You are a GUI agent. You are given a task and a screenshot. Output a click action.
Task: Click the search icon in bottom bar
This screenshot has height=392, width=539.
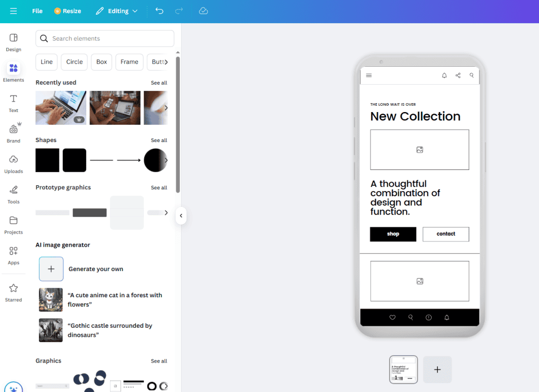click(x=411, y=317)
